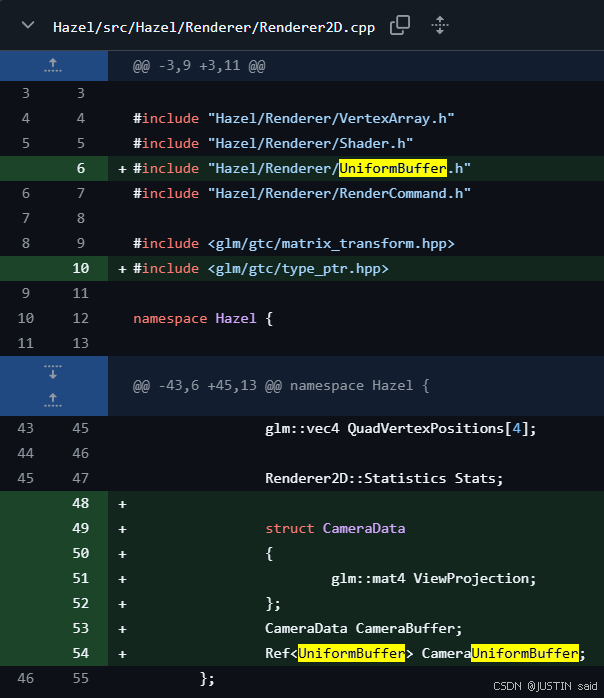Click 'glm::mat4 ViewProjection;' on line 51

pyautogui.click(x=433, y=578)
